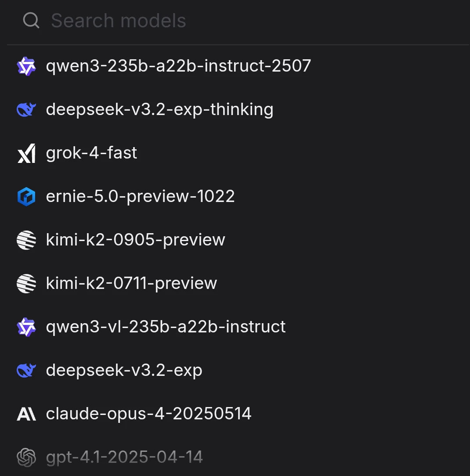This screenshot has height=476, width=470.
Task: Choose kimi-k2-0905-preview from the model list
Action: click(135, 240)
